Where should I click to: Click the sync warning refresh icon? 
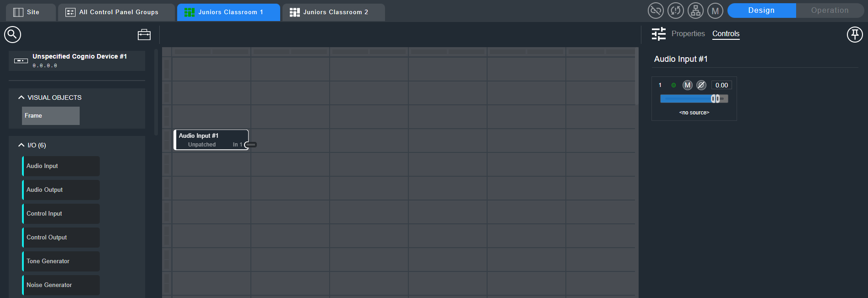676,11
